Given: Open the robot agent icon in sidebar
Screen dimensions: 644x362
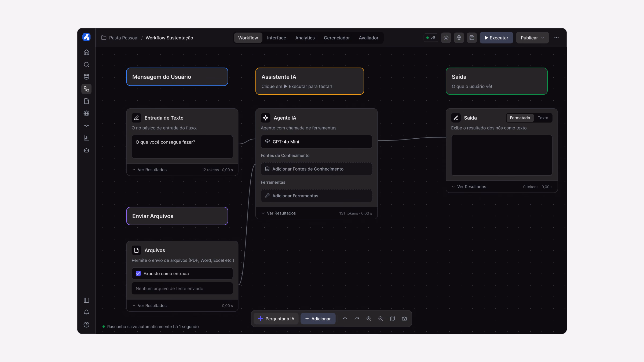Looking at the screenshot, I should click(86, 150).
